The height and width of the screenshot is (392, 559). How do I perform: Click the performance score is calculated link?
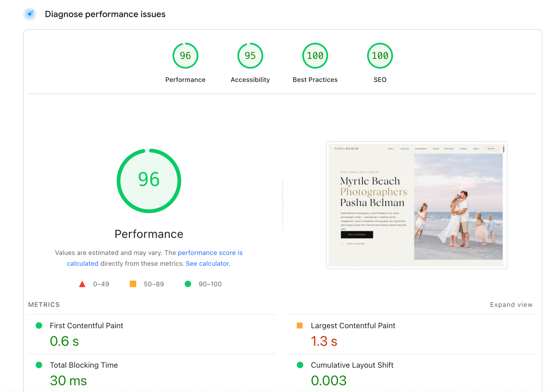pyautogui.click(x=210, y=253)
